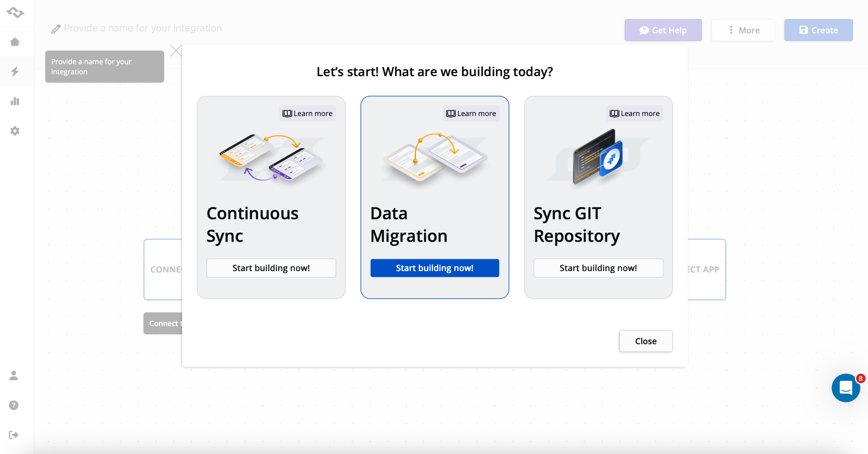The image size is (868, 454).
Task: Close the tooltip with the X icon
Action: click(x=176, y=51)
